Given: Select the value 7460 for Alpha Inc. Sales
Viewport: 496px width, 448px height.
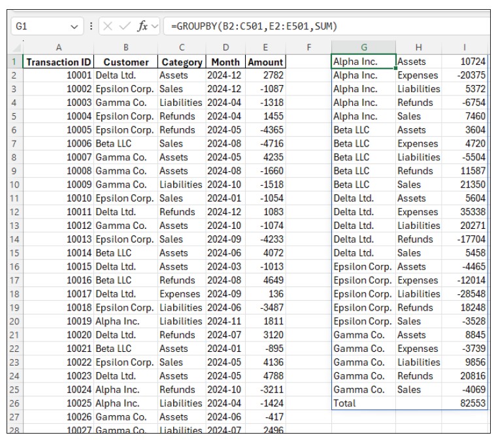Looking at the screenshot, I should 465,116.
